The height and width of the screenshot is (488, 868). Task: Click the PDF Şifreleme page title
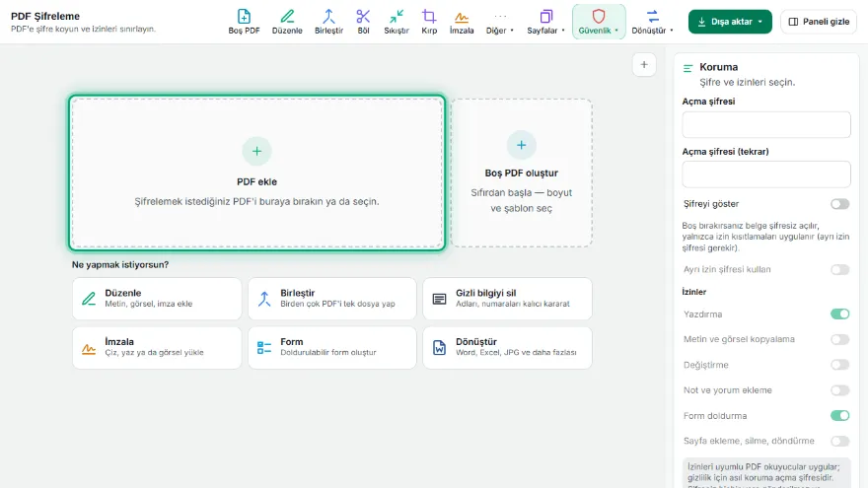[45, 16]
